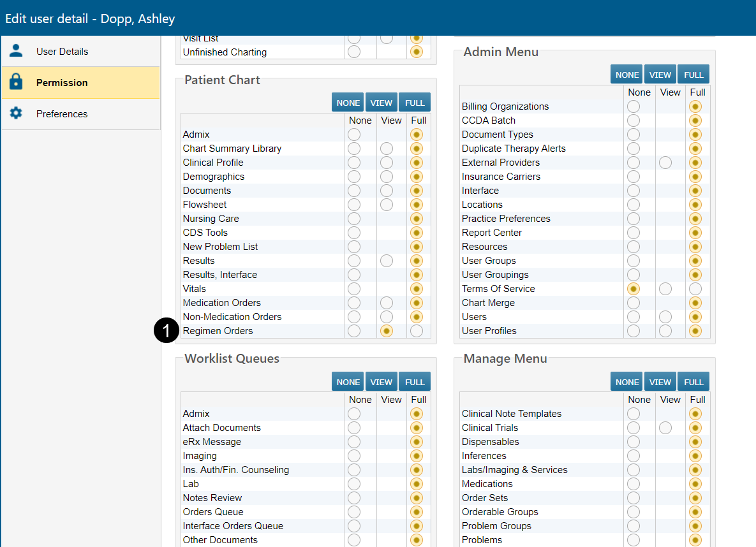756x547 pixels.
Task: Set Demographics permission to View
Action: click(386, 177)
